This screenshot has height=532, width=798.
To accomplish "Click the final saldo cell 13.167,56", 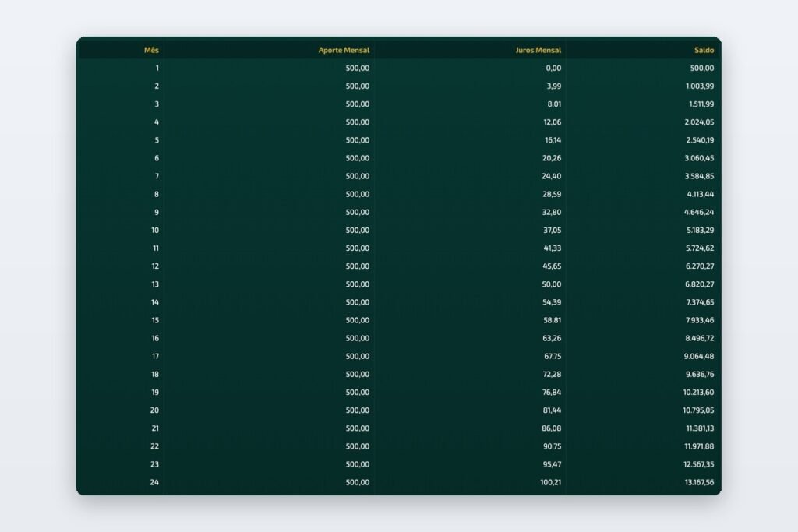I will tap(699, 483).
